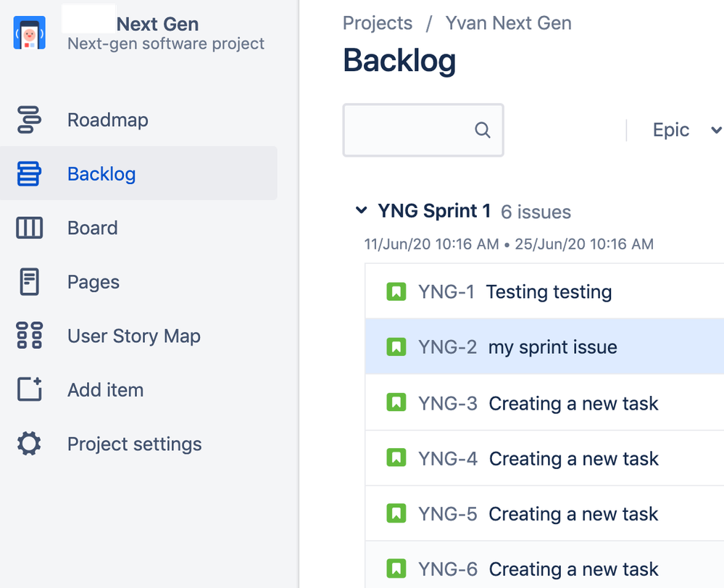
Task: Click the search magnifier icon
Action: click(x=483, y=131)
